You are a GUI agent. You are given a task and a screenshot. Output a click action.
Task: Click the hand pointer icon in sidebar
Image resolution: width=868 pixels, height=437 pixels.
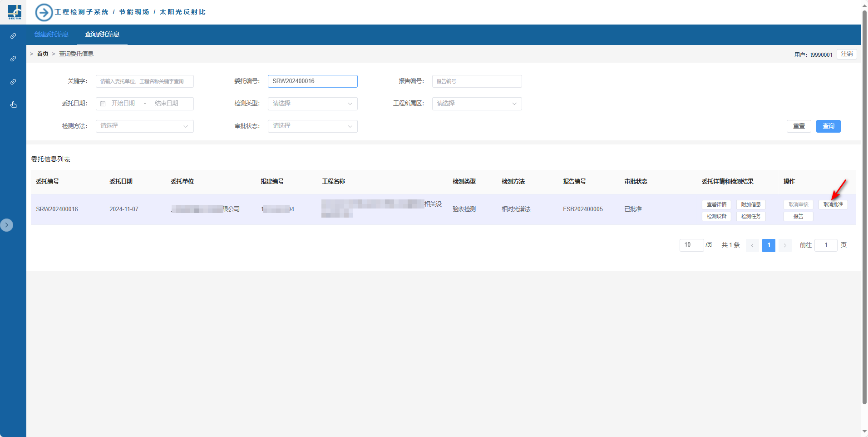pyautogui.click(x=13, y=105)
